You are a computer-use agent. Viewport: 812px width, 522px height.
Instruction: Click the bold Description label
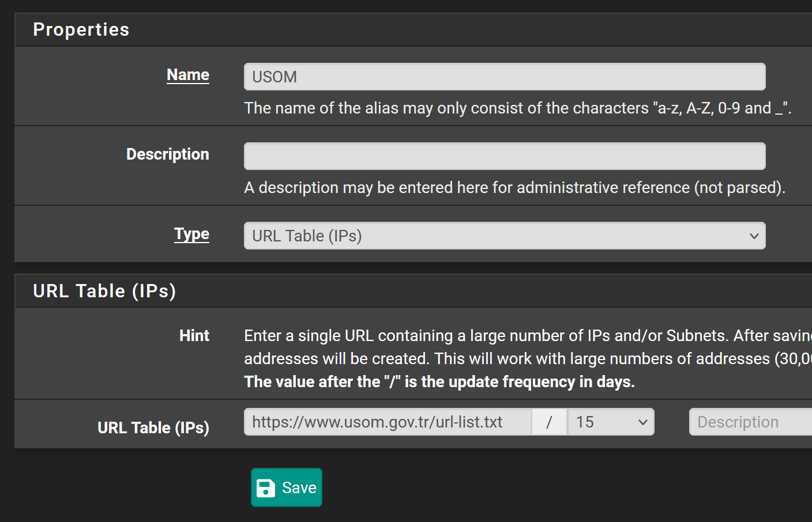[168, 154]
